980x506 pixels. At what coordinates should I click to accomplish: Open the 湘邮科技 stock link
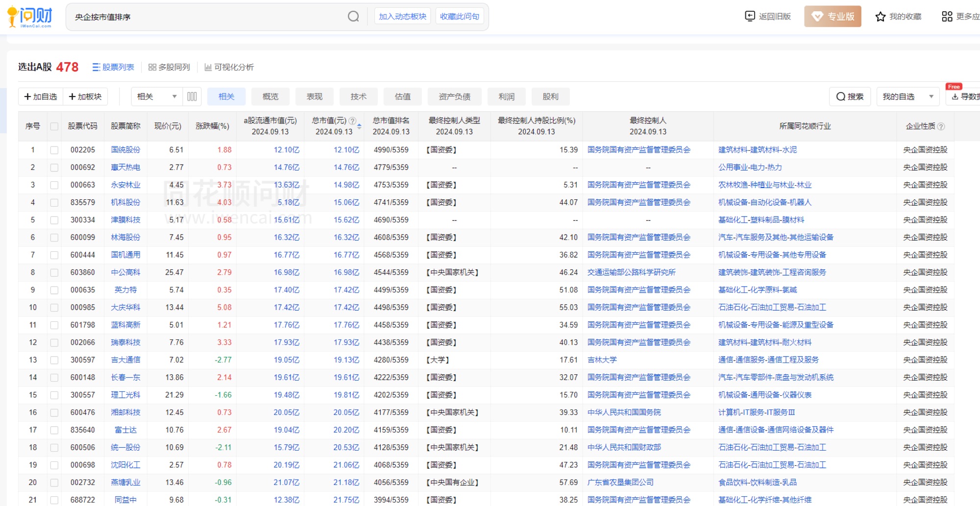(125, 412)
